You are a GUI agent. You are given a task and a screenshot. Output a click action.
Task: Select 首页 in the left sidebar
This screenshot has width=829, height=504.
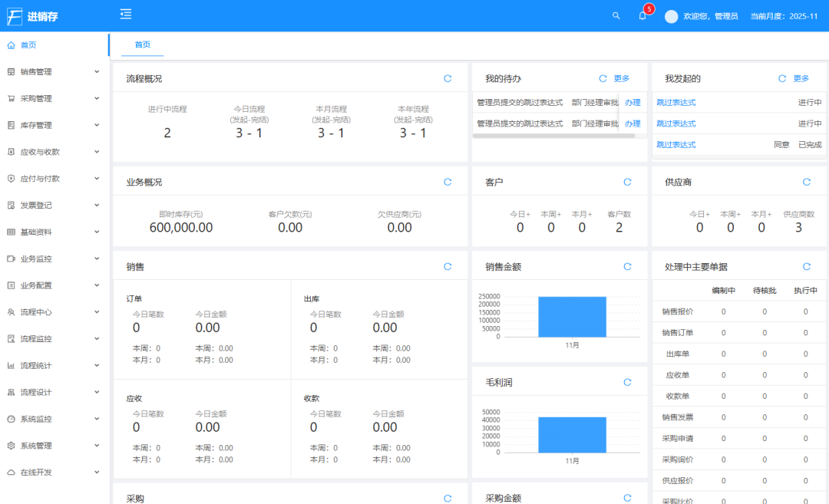pyautogui.click(x=28, y=45)
